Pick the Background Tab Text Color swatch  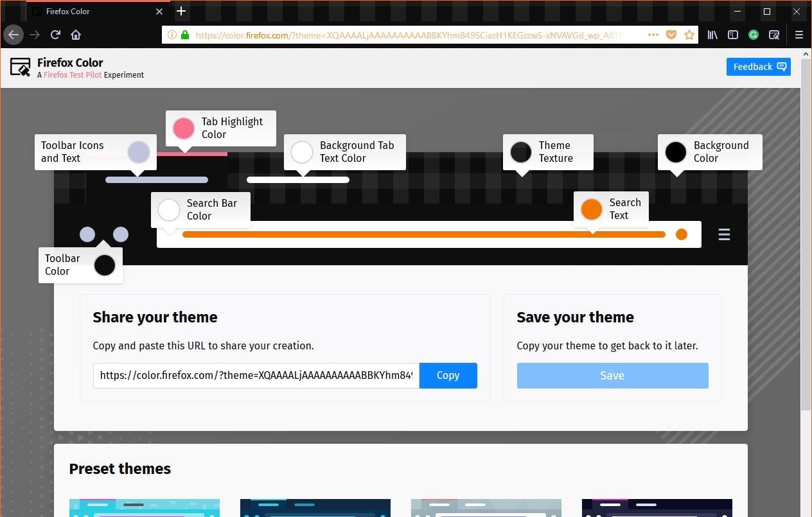point(302,152)
